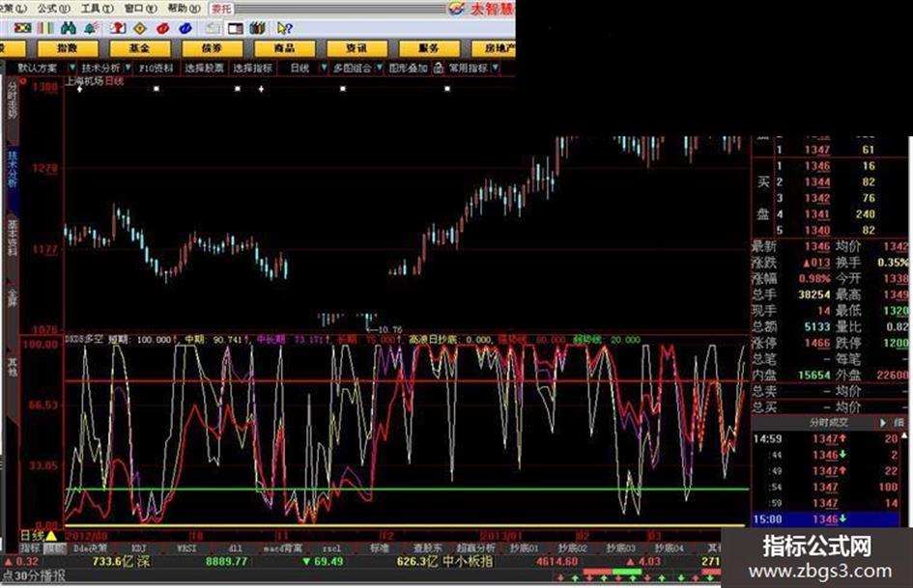Select the KDJ indicator tab
Image resolution: width=913 pixels, height=588 pixels.
138,548
